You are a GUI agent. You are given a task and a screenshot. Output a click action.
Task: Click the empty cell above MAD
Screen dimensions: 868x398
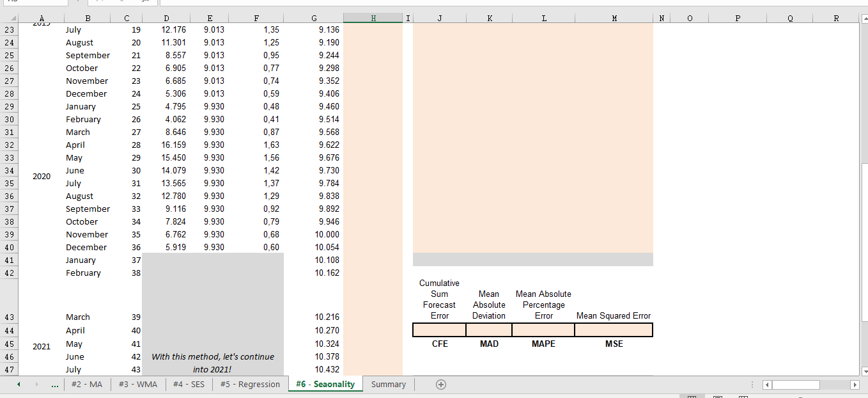(x=489, y=330)
